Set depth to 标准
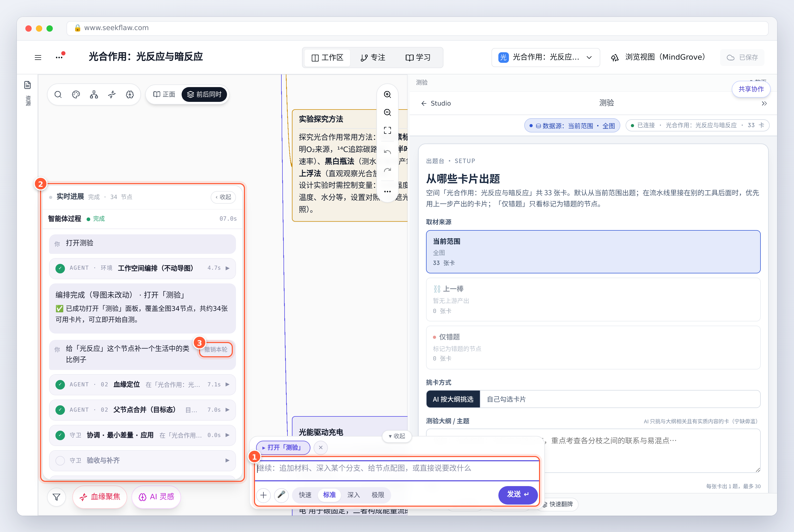The height and width of the screenshot is (532, 794). click(329, 495)
